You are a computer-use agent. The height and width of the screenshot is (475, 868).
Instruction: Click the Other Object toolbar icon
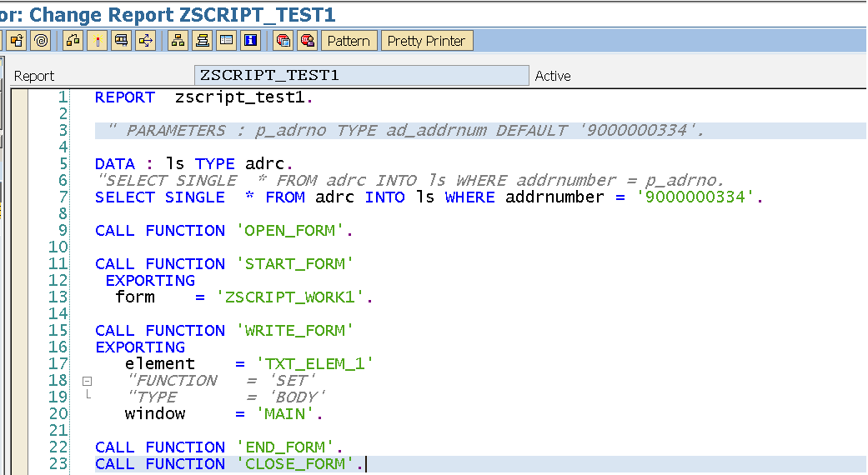tap(16, 40)
